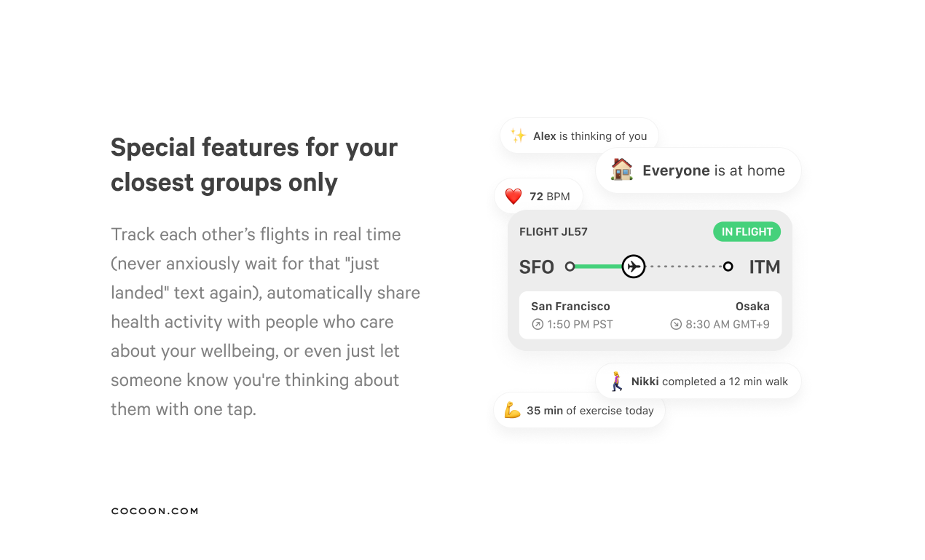
Task: Click the arrival arrow icon by 8:30 AM
Action: [x=676, y=325]
